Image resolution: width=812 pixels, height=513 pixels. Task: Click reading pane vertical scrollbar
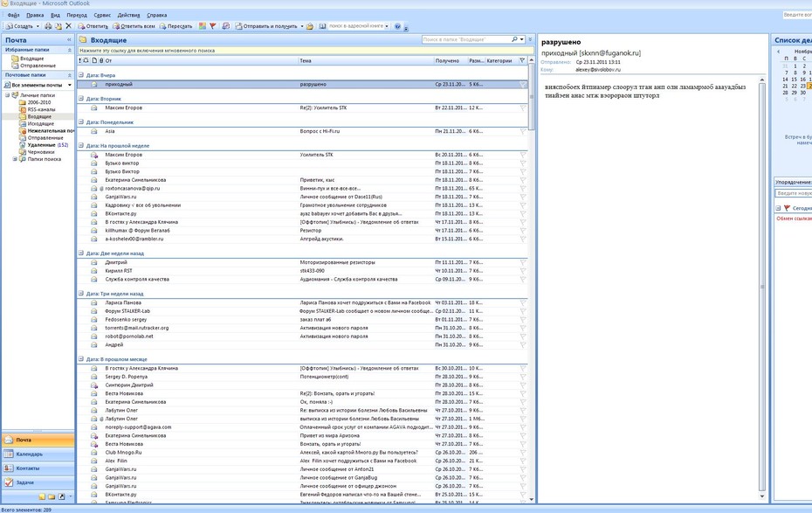pos(761,287)
